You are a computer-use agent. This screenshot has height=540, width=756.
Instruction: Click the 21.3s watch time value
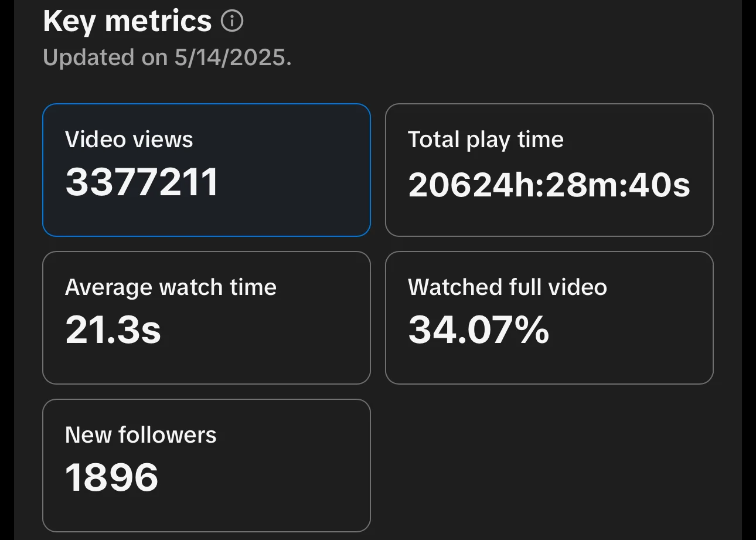click(x=113, y=330)
